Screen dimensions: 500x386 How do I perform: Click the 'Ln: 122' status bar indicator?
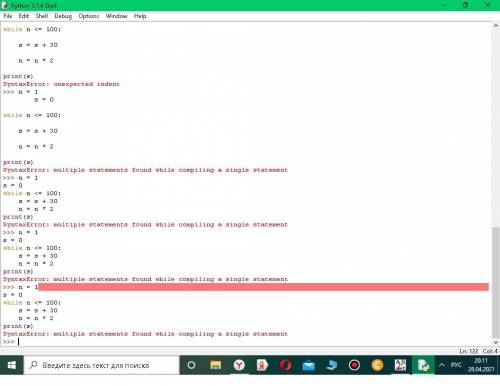click(x=469, y=351)
